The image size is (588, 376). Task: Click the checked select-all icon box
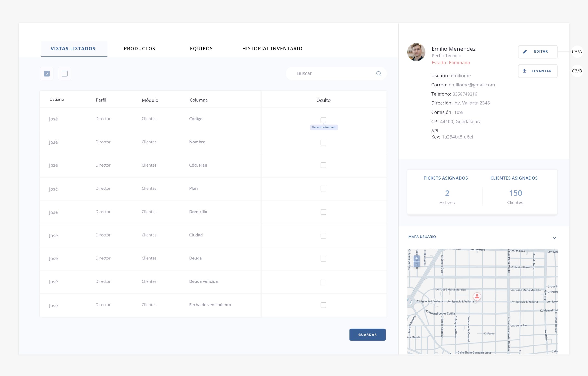tap(47, 73)
